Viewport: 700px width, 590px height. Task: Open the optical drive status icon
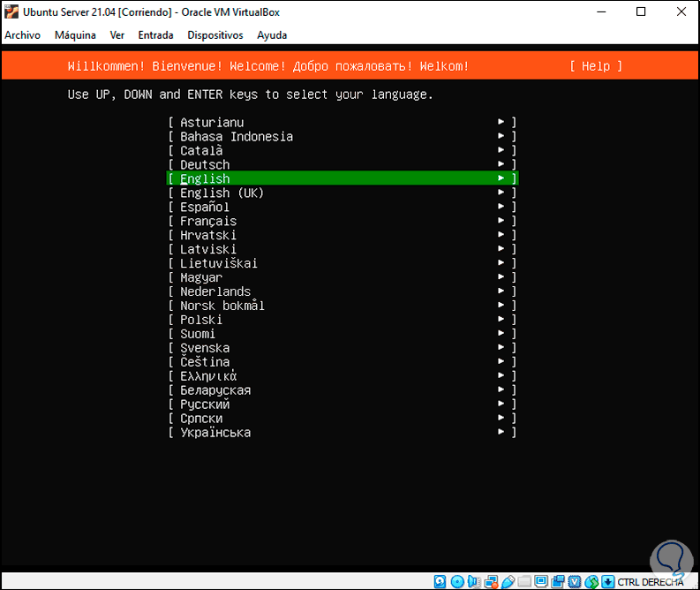point(457,581)
